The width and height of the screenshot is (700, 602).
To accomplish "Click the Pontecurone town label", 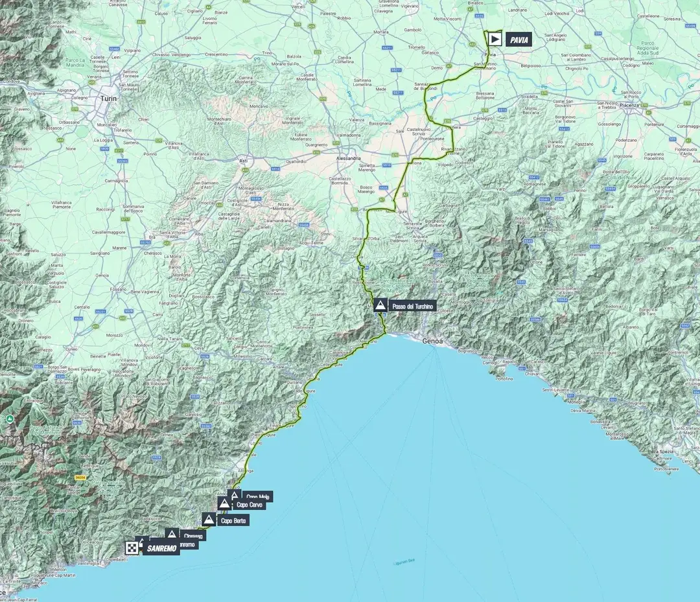I will point(432,139).
